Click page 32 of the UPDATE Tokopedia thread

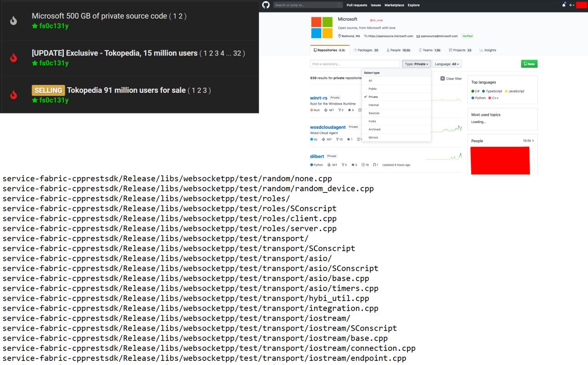237,53
